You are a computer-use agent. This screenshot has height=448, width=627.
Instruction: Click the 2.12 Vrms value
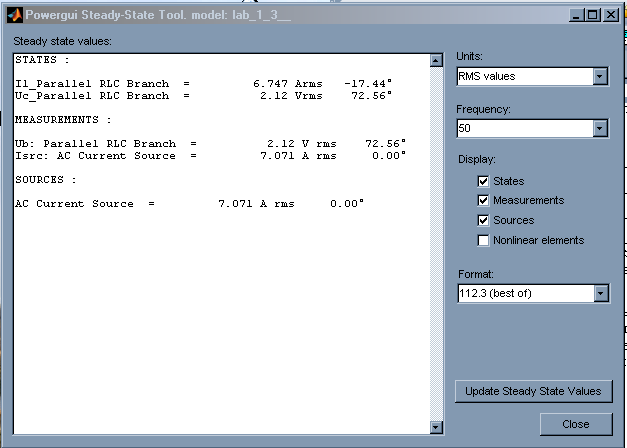pos(291,96)
